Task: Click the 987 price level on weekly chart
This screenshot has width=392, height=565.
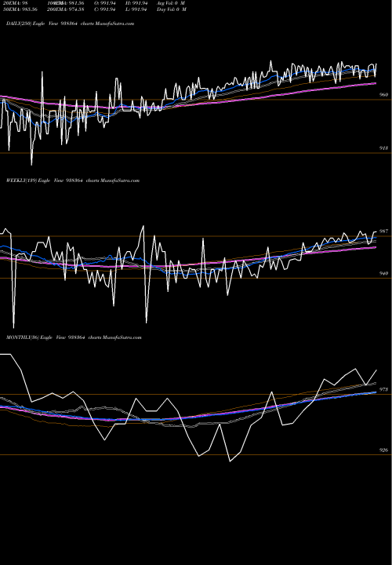Action: [x=383, y=231]
